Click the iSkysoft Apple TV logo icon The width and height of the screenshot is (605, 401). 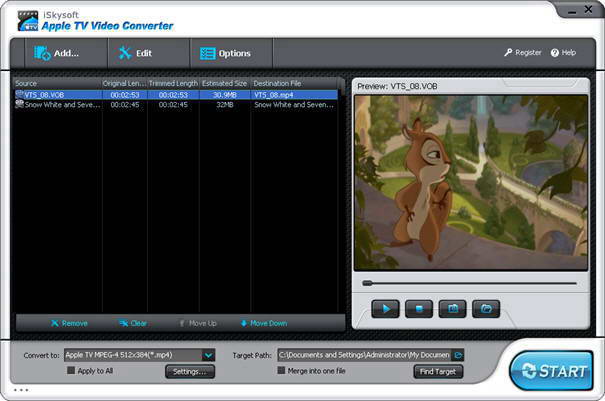click(x=28, y=21)
